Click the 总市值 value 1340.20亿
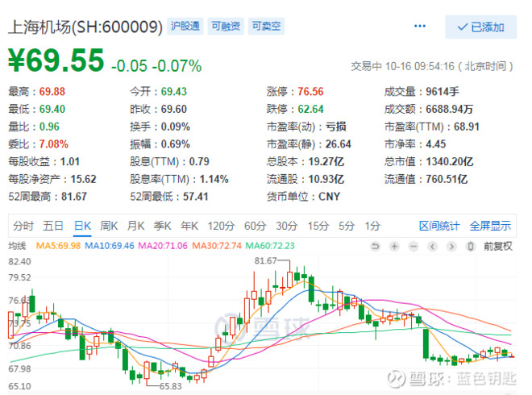Screen dimensions: 532x395 tap(450, 162)
